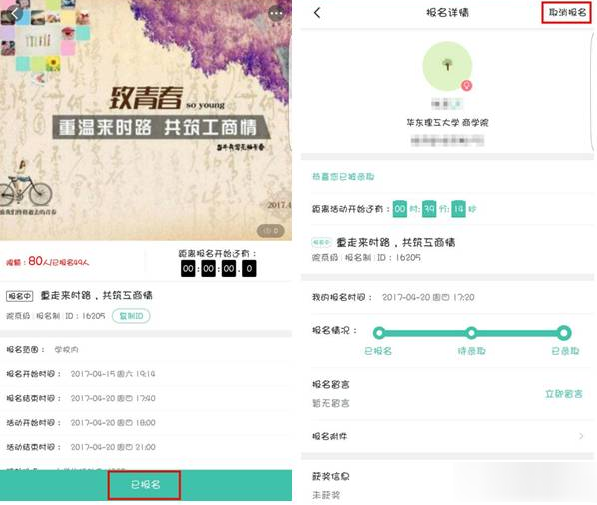Go back from the 报名详情 page
This screenshot has height=505, width=597.
point(317,13)
